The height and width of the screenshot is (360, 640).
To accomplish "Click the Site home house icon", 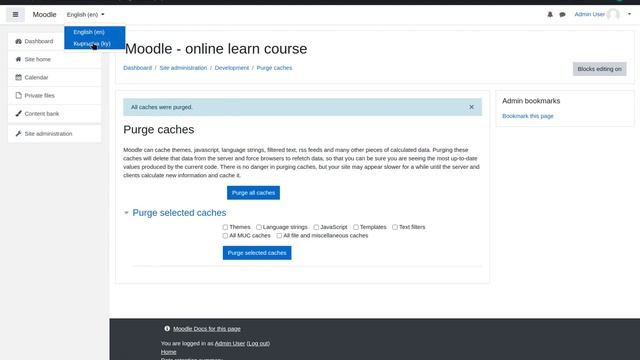I will [x=18, y=59].
